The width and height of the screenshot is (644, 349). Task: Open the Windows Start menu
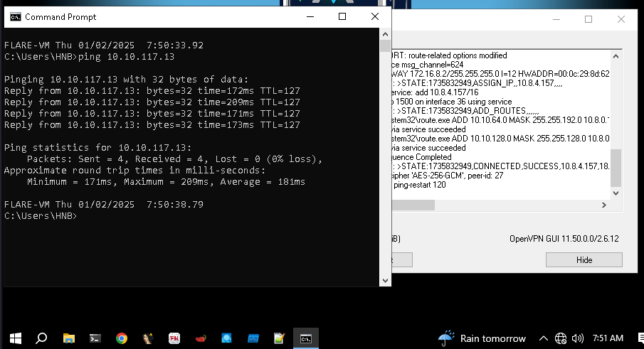[15, 338]
